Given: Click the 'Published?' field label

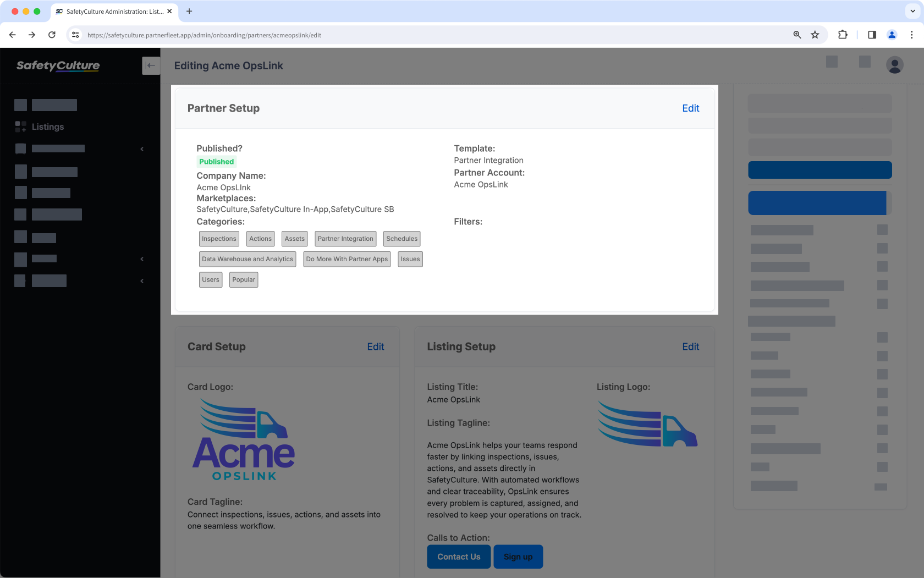Looking at the screenshot, I should (219, 148).
